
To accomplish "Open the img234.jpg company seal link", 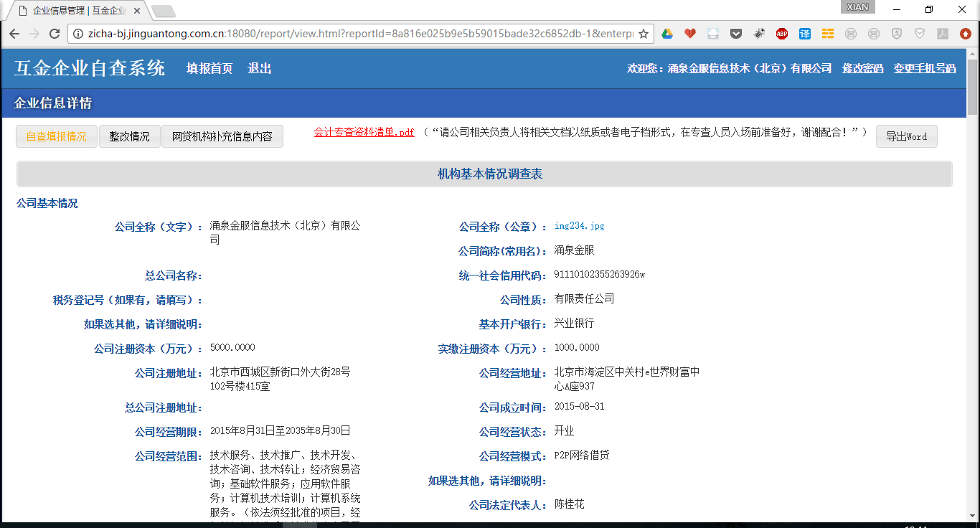I will pyautogui.click(x=579, y=226).
